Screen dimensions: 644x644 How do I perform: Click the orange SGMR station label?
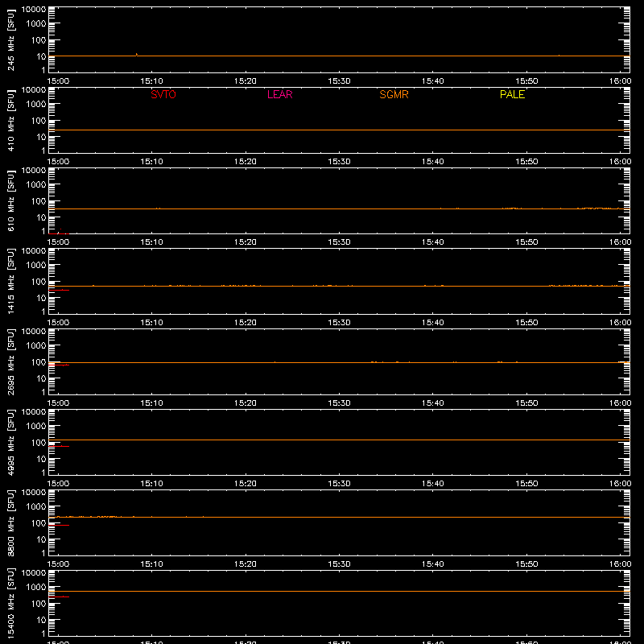point(394,94)
